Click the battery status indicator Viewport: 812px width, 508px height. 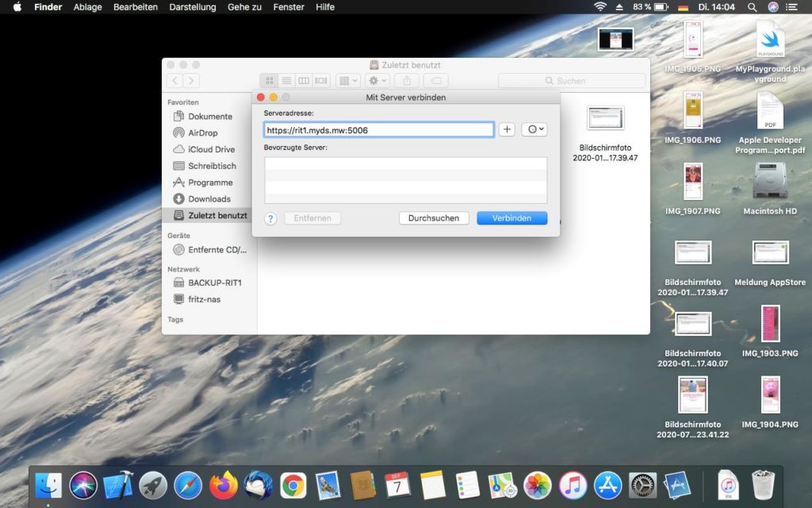pos(650,6)
